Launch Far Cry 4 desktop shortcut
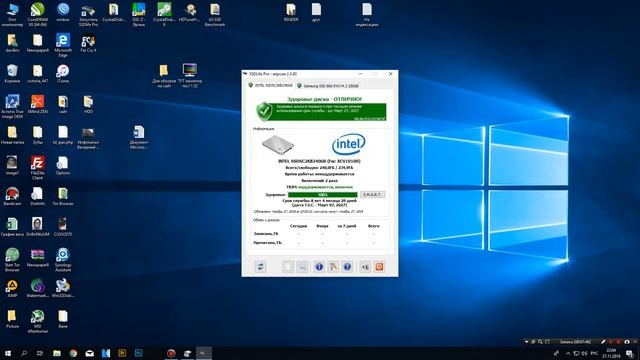The height and width of the screenshot is (360, 640). [88, 43]
